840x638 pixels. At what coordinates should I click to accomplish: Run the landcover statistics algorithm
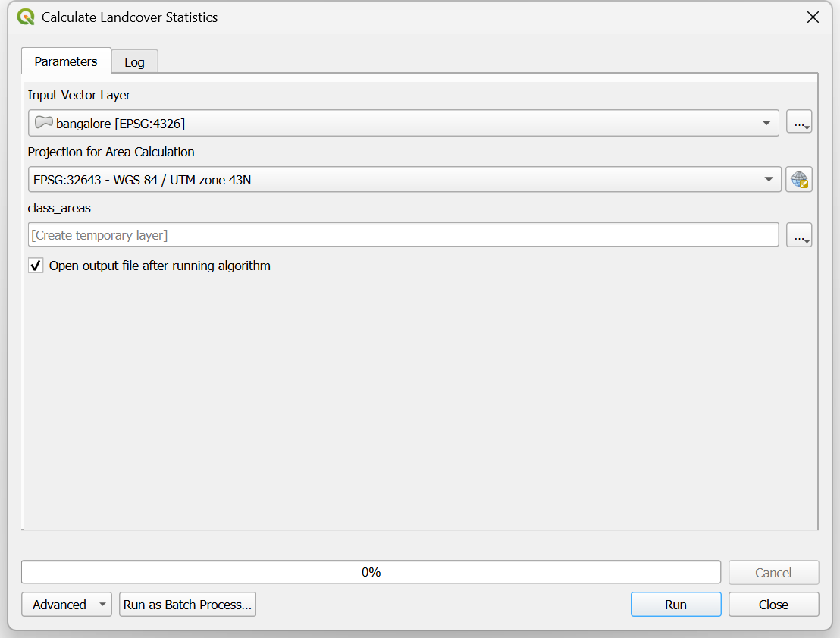pos(675,605)
